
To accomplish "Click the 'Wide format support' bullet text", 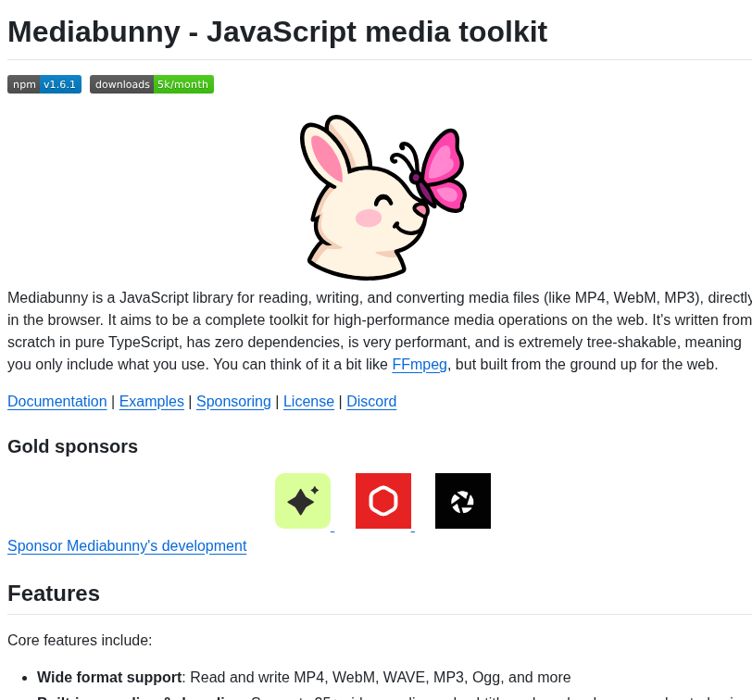I will pos(109,678).
